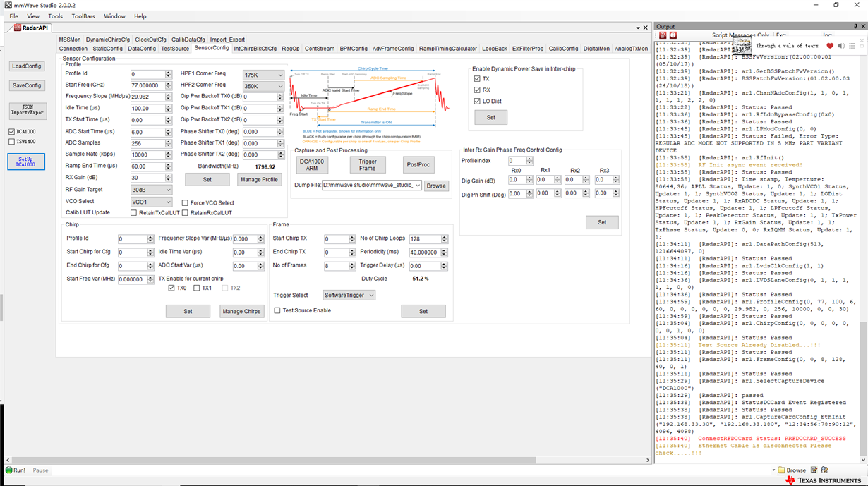Click the green Run! icon
The height and width of the screenshot is (486, 868).
8,470
